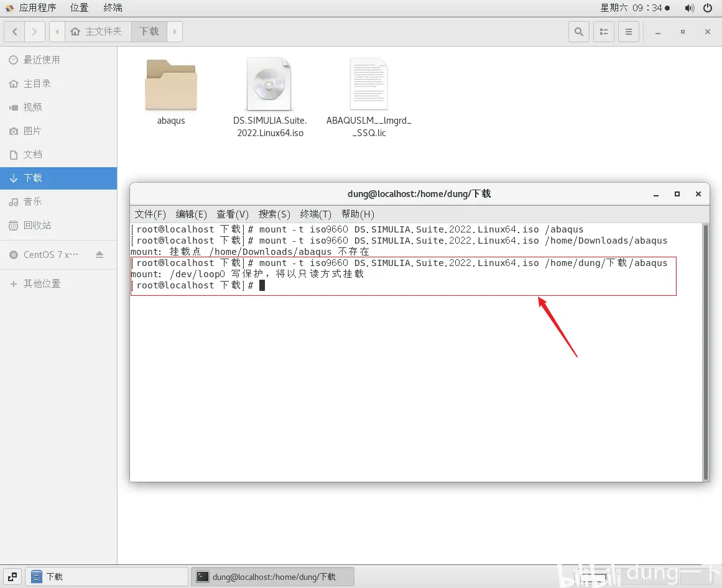Click the right path-bar scroll arrow
722x588 pixels.
tap(175, 32)
